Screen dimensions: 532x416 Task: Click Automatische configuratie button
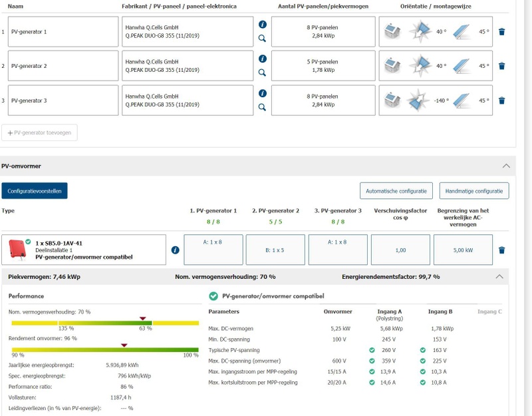click(396, 190)
